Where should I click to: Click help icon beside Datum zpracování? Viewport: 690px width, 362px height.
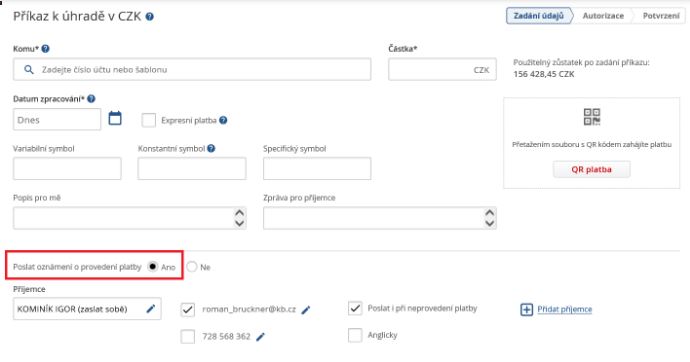coord(91,99)
